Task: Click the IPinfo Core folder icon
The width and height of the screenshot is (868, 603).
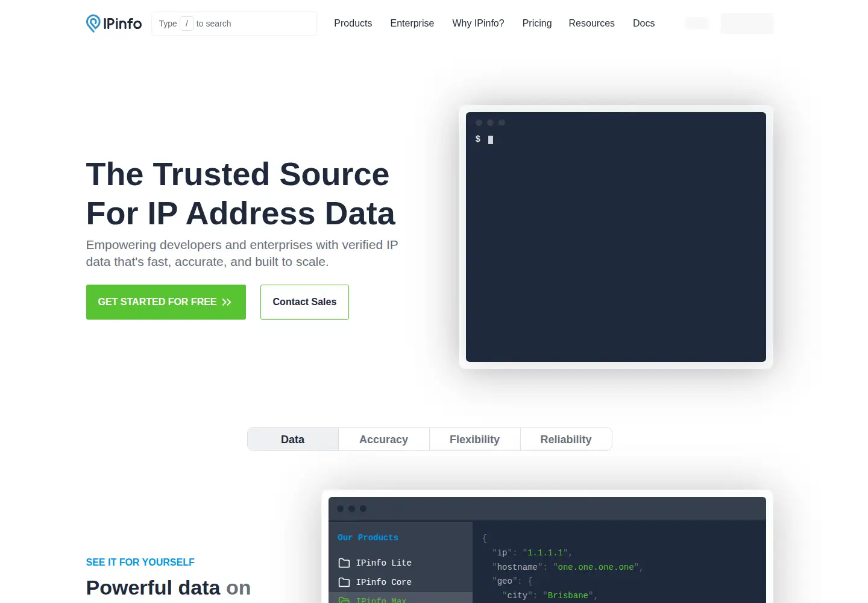Action: (344, 582)
